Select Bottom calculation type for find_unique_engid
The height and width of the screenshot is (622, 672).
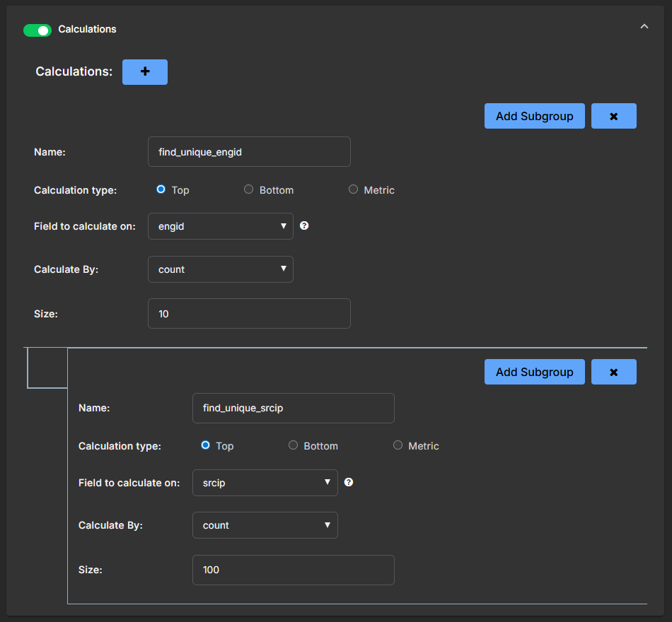(x=249, y=189)
